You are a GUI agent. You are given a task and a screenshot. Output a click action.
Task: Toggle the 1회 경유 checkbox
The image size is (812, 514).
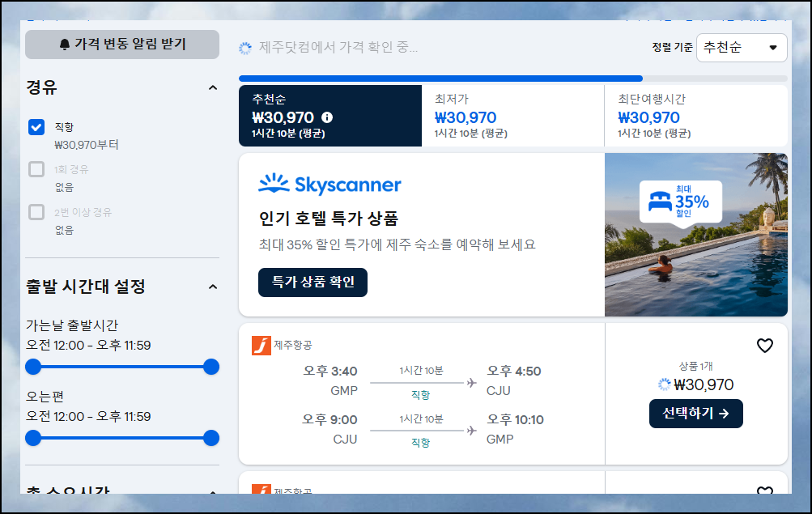pos(36,169)
